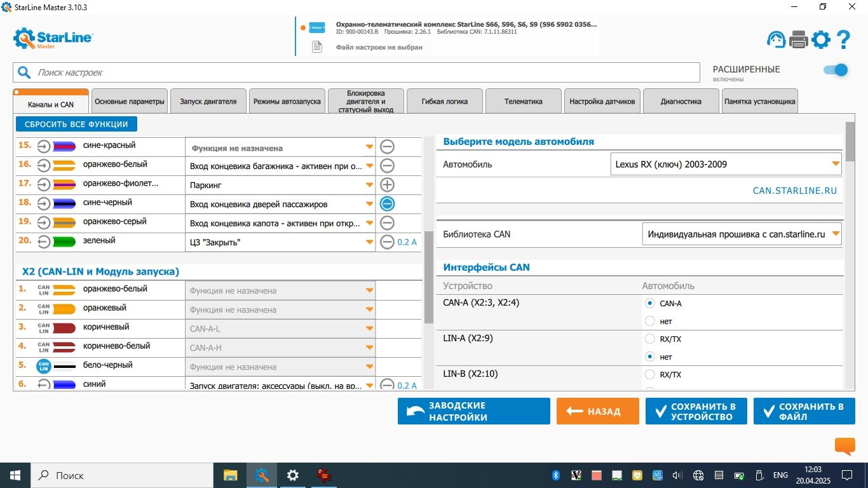Select 'нет' radio under LIN-A (X2:9)

[649, 357]
